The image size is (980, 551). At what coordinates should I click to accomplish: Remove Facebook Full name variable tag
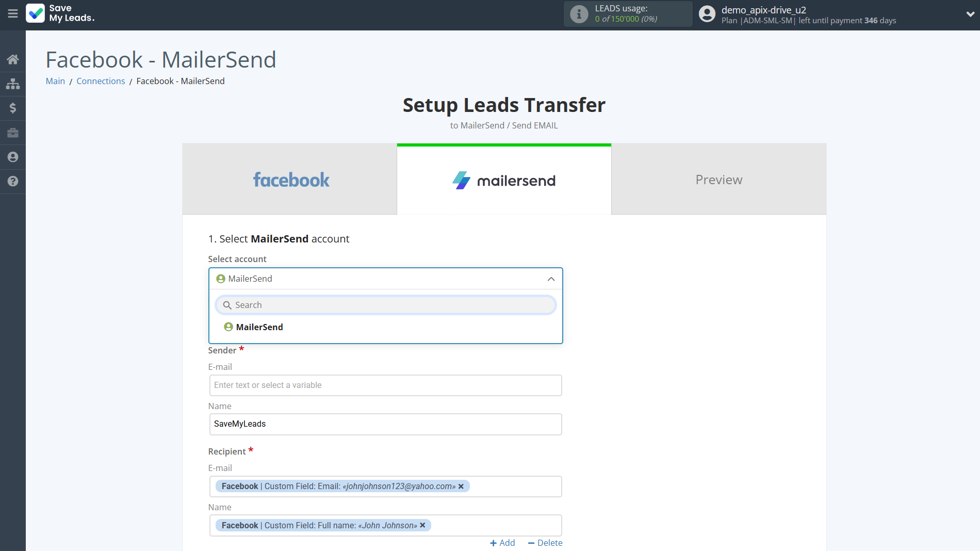[x=422, y=525]
